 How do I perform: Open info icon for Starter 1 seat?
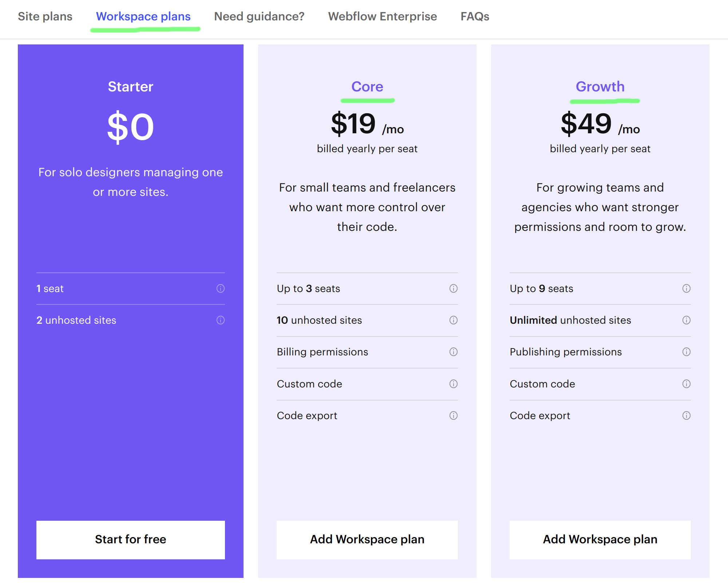point(221,288)
